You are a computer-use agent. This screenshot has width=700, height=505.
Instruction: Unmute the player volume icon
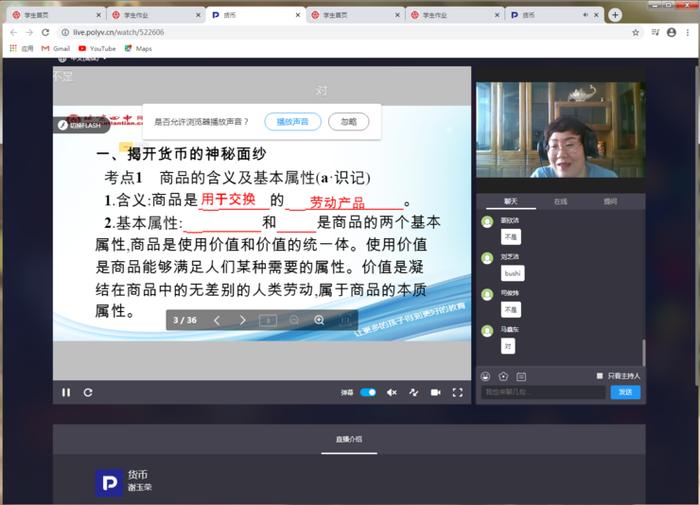point(392,392)
